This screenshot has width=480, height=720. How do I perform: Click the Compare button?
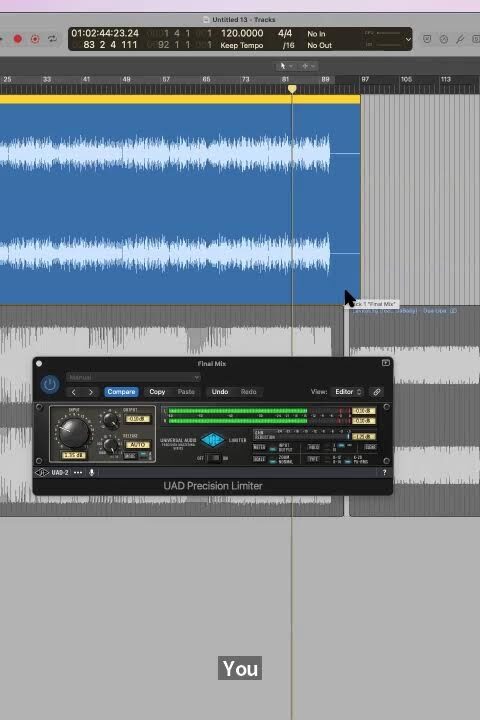tap(121, 392)
